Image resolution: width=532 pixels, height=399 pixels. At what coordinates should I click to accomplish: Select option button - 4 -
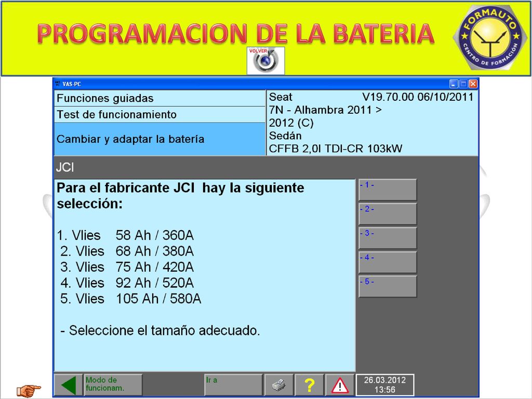coord(388,262)
